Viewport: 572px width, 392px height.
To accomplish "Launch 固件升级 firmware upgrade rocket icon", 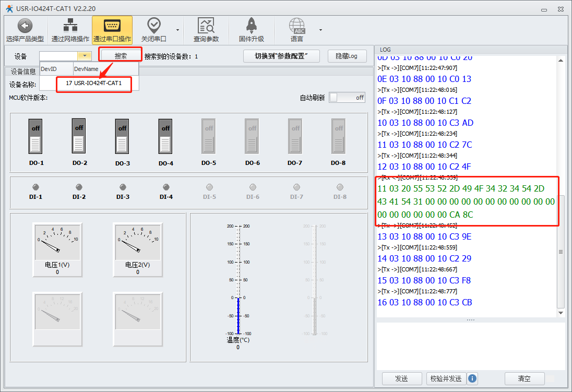I will [x=252, y=26].
